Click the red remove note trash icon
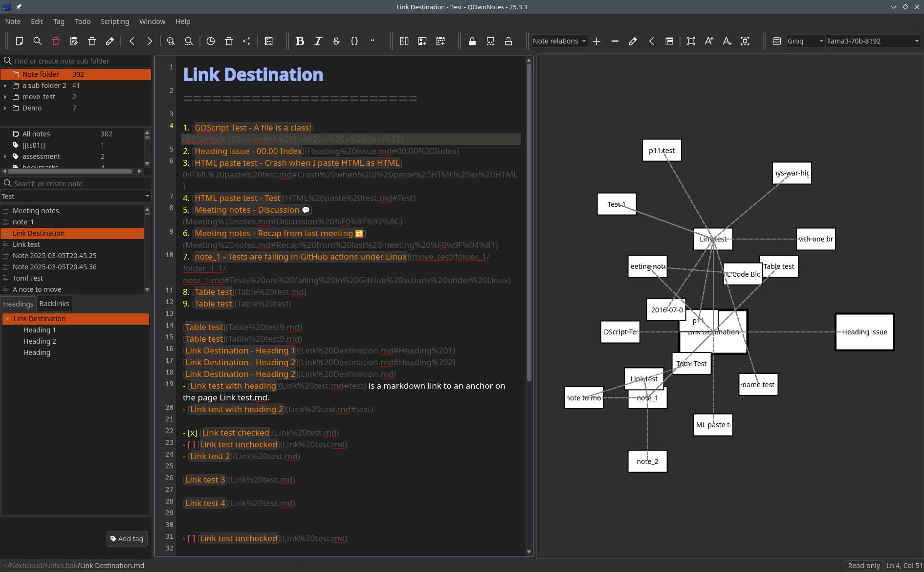The image size is (924, 572). click(x=56, y=42)
